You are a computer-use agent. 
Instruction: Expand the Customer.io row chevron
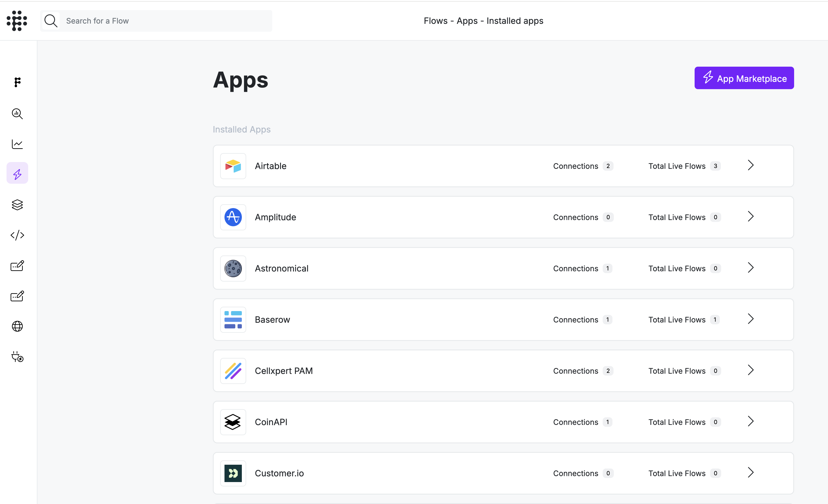[751, 473]
